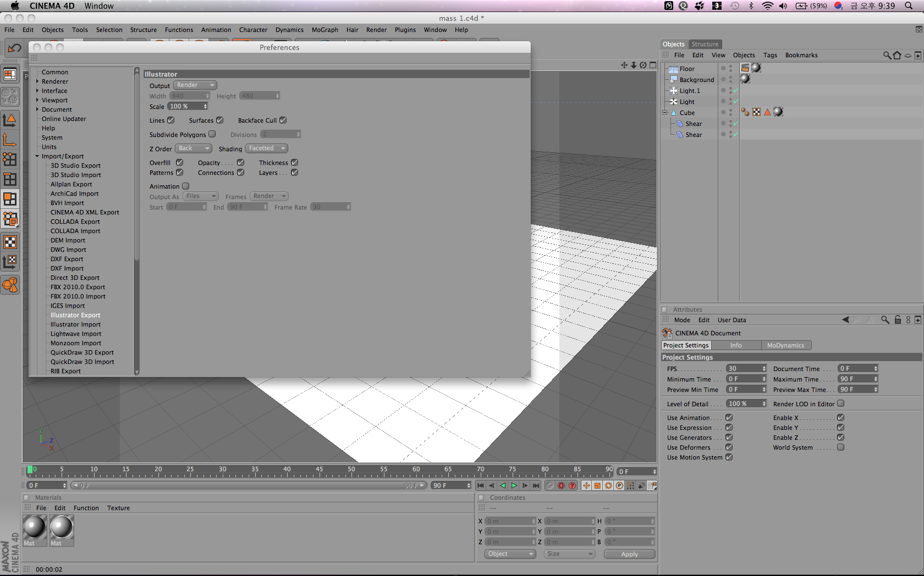Enable the Animation checkbox in Illustrator settings

(186, 186)
